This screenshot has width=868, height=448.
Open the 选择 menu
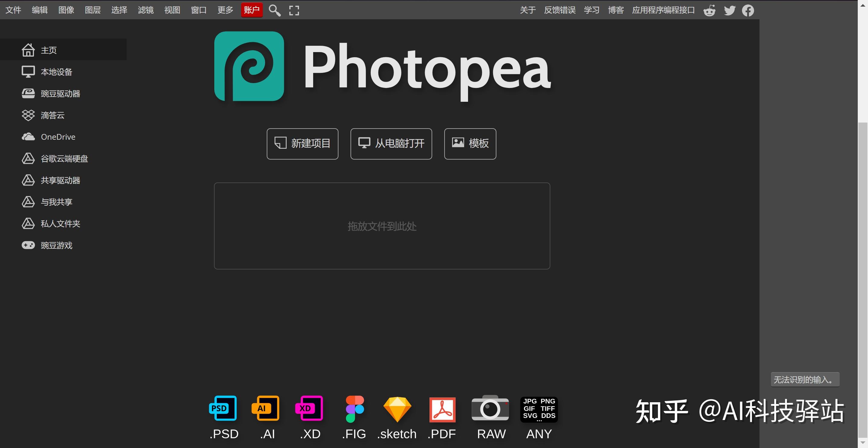119,10
